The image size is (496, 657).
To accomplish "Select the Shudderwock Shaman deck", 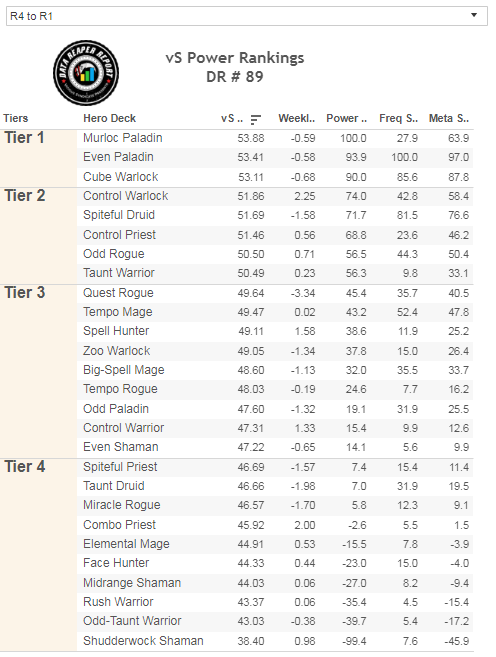I will 143,641.
